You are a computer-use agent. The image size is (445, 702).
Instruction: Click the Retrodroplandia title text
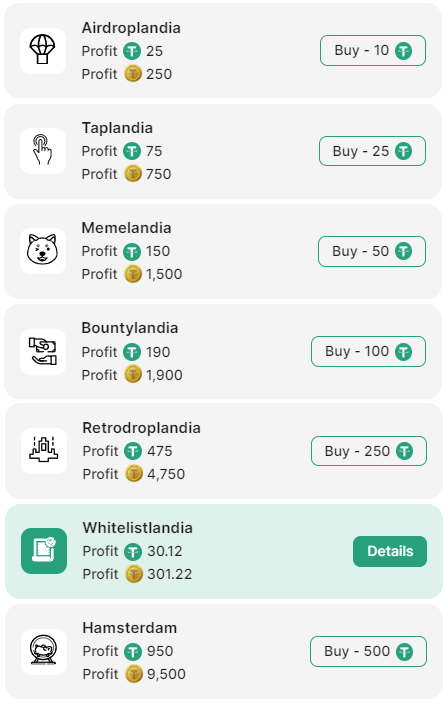141,428
